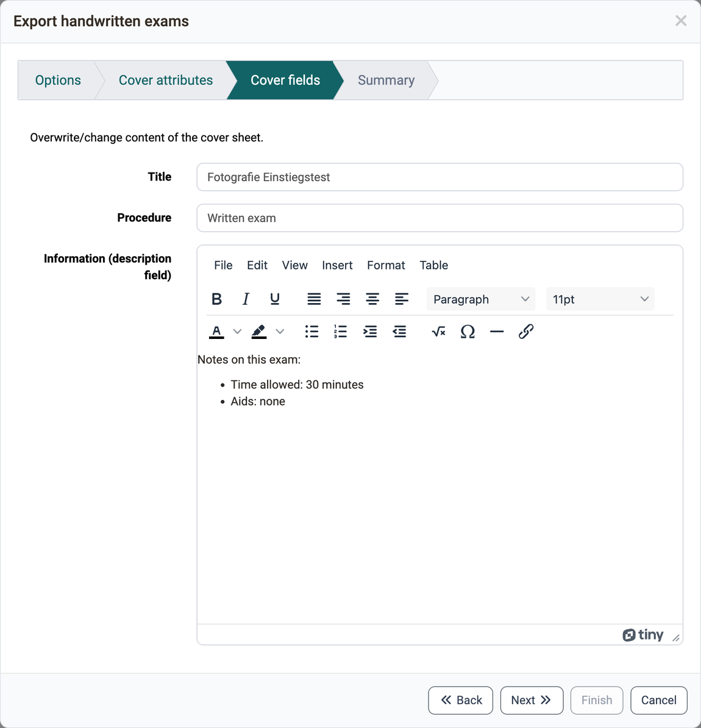The width and height of the screenshot is (701, 728).
Task: Open the Format menu of the editor
Action: click(386, 265)
